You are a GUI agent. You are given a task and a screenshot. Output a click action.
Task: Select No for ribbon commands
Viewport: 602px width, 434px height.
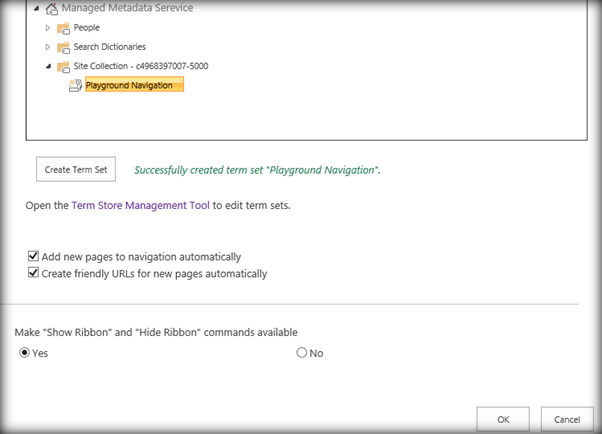click(302, 353)
